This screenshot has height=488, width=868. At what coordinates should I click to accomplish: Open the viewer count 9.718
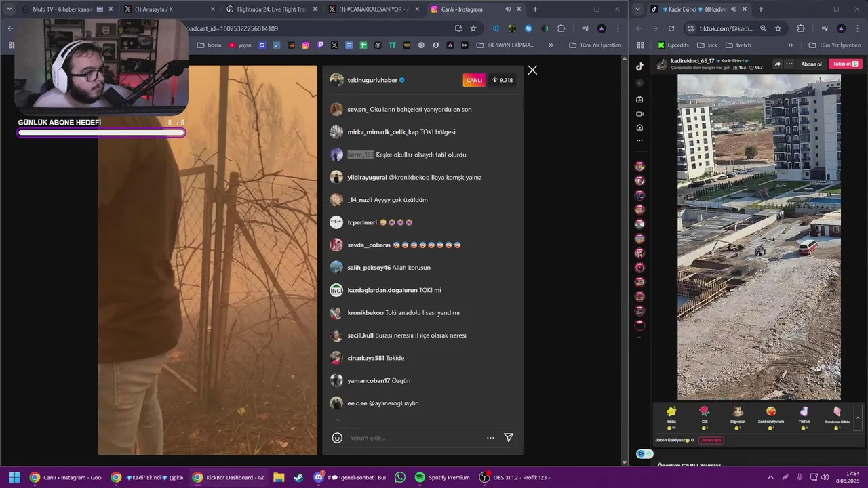click(502, 80)
